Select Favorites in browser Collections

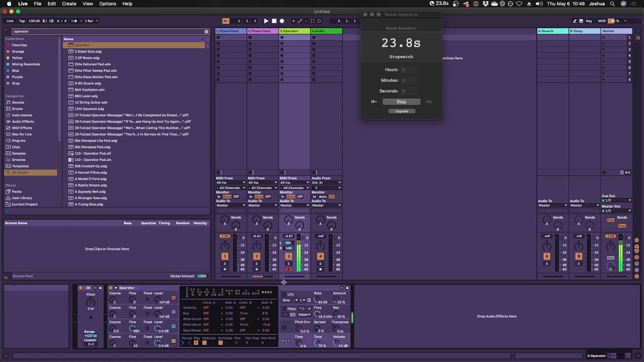pyautogui.click(x=20, y=45)
